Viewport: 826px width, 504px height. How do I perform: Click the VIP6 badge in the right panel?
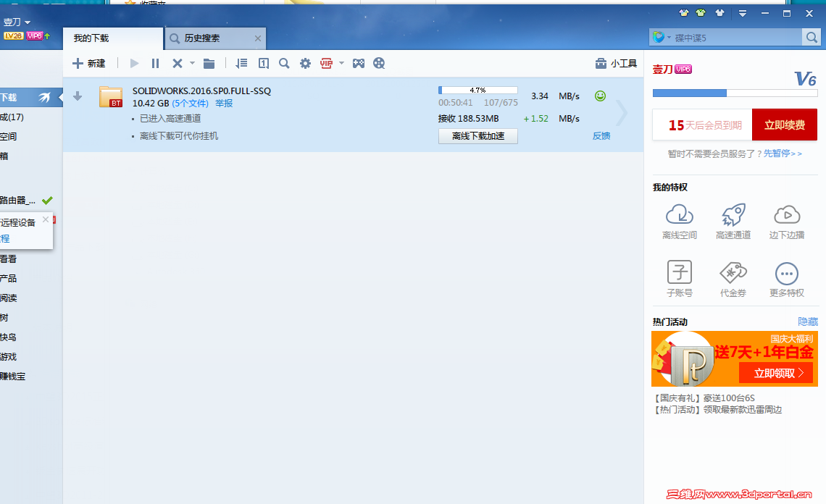point(683,69)
